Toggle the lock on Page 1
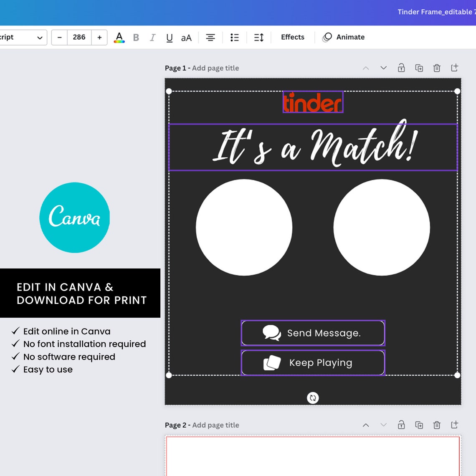Image resolution: width=476 pixels, height=476 pixels. click(401, 68)
